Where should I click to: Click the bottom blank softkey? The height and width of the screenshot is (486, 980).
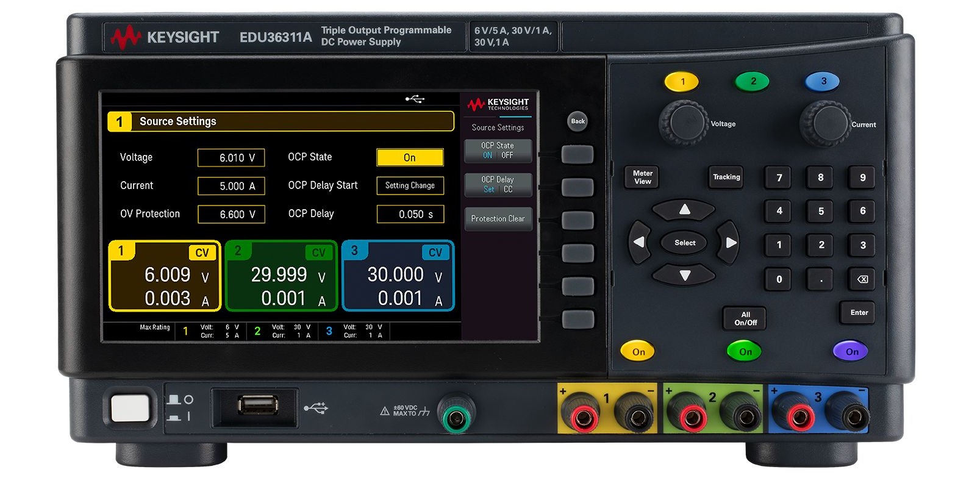(577, 319)
